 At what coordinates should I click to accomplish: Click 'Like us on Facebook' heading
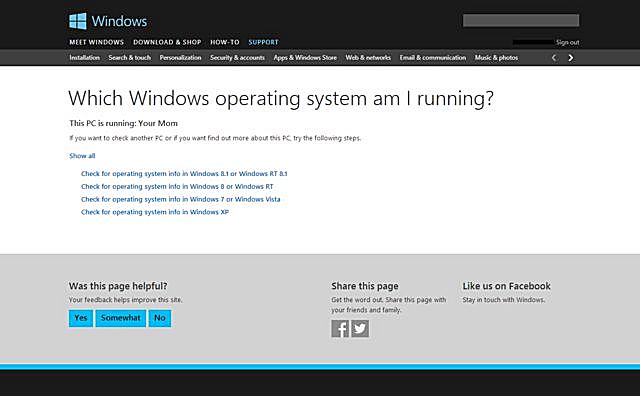point(507,286)
